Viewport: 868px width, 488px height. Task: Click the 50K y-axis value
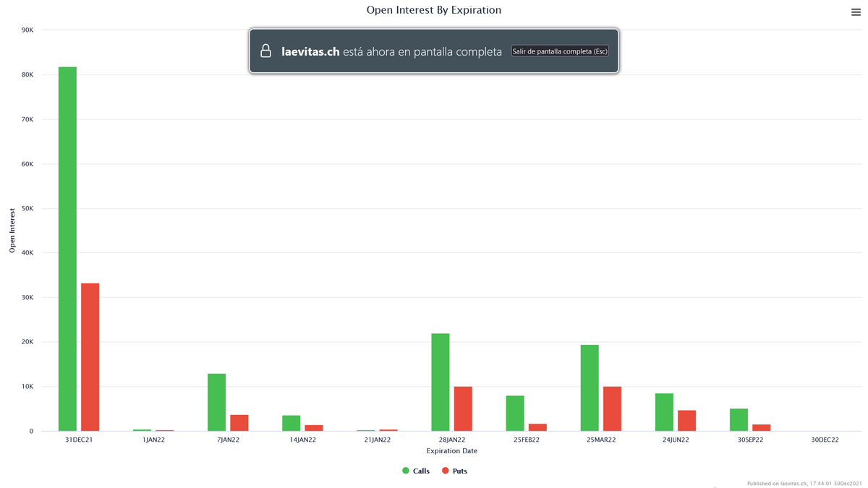[x=27, y=209]
